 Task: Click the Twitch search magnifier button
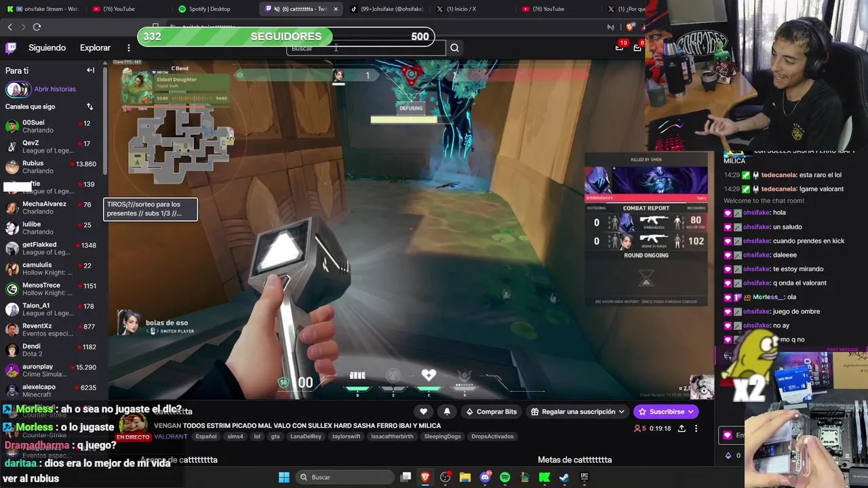coord(454,48)
